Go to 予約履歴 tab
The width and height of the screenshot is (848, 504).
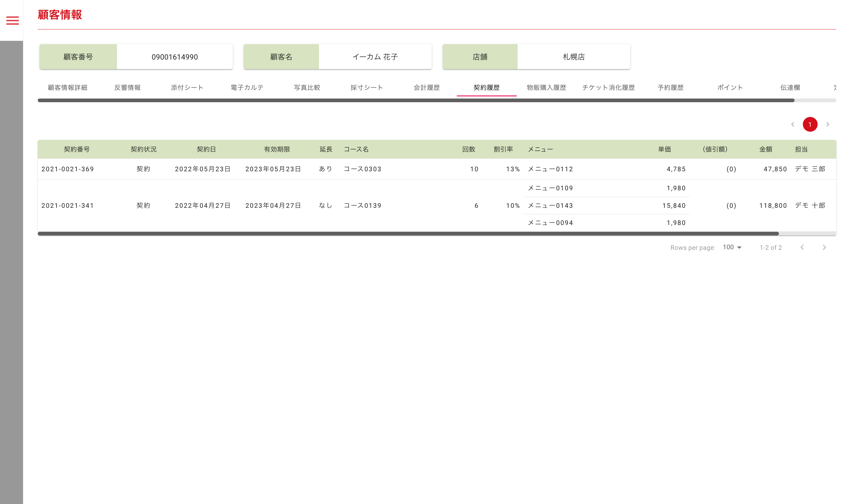[x=670, y=87]
